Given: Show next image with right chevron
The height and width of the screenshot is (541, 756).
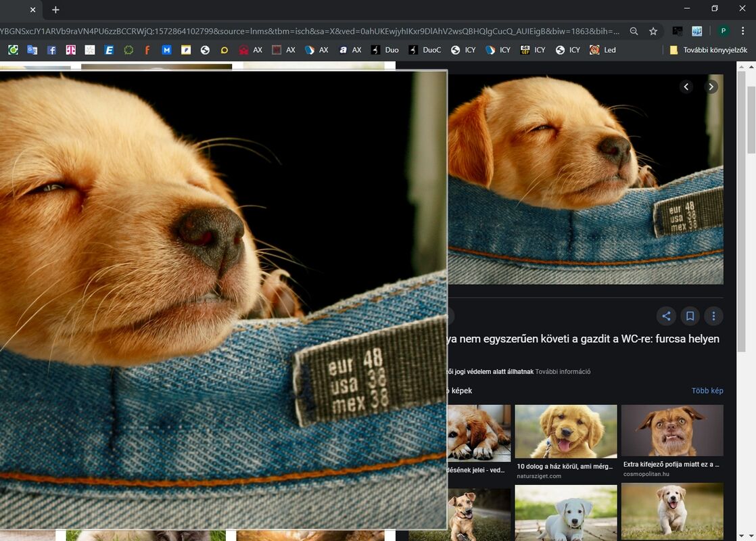Looking at the screenshot, I should [x=711, y=87].
